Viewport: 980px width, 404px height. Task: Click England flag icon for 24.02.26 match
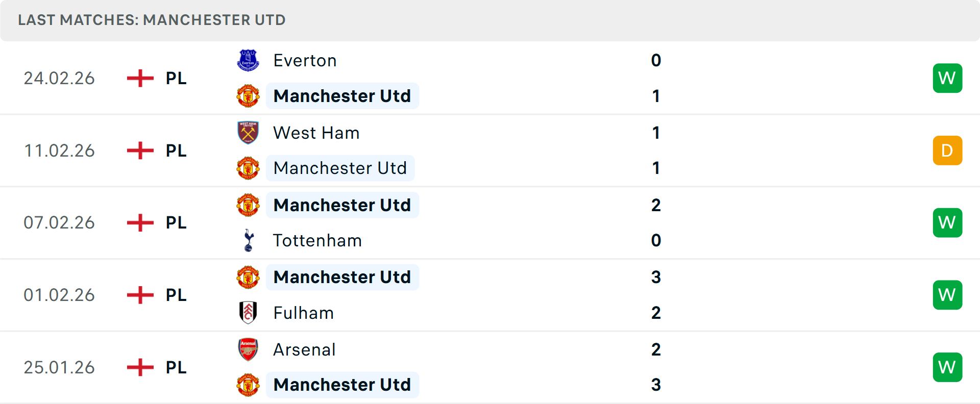[140, 78]
